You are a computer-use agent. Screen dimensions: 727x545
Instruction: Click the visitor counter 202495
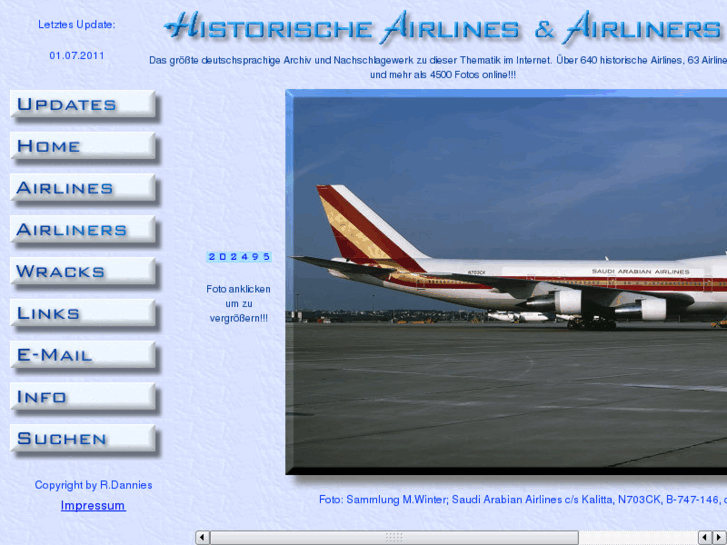pos(239,257)
